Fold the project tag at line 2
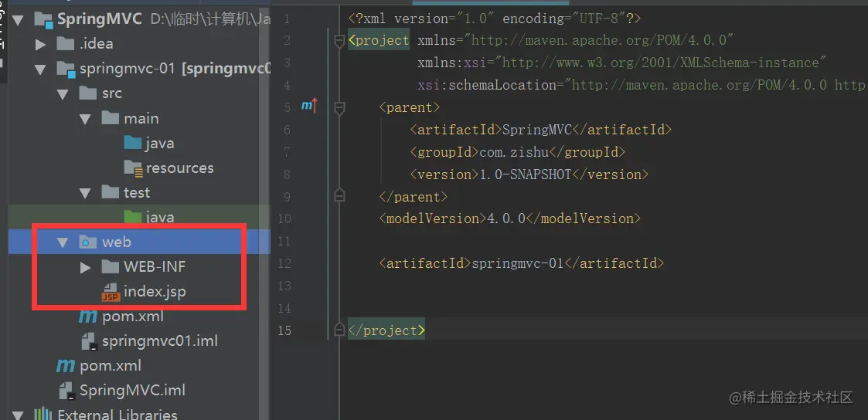Image resolution: width=868 pixels, height=420 pixels. click(339, 41)
